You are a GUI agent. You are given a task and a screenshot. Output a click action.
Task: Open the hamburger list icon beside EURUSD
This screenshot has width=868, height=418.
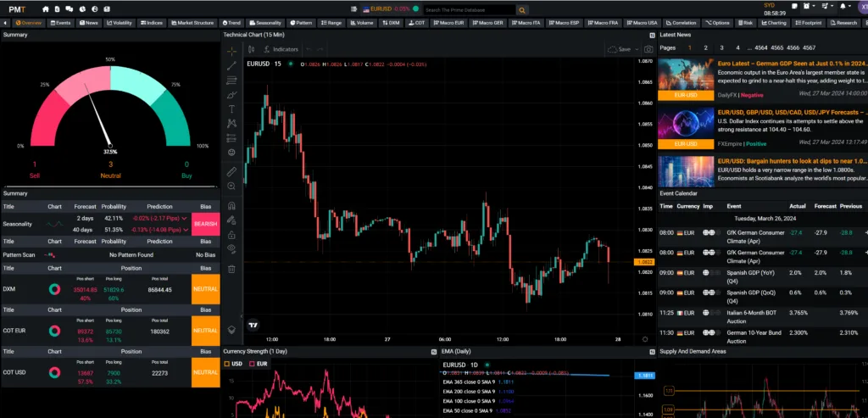coord(354,9)
